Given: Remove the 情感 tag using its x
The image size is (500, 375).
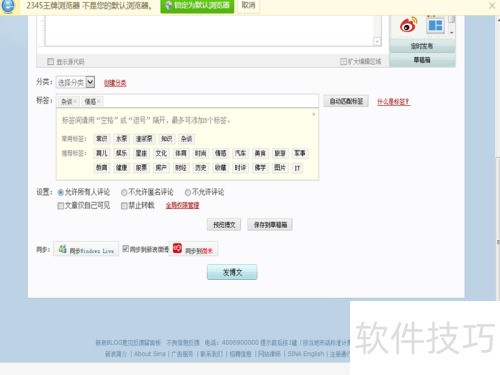Looking at the screenshot, I should coord(99,101).
